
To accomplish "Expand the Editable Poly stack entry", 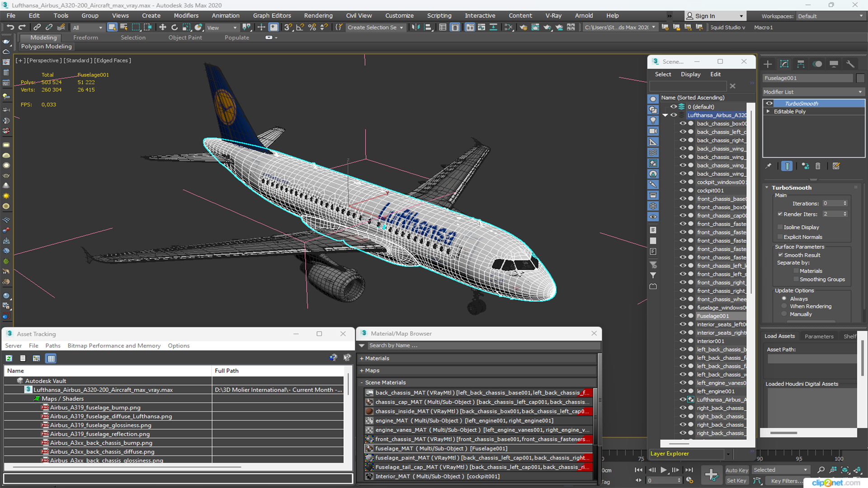I will [768, 112].
